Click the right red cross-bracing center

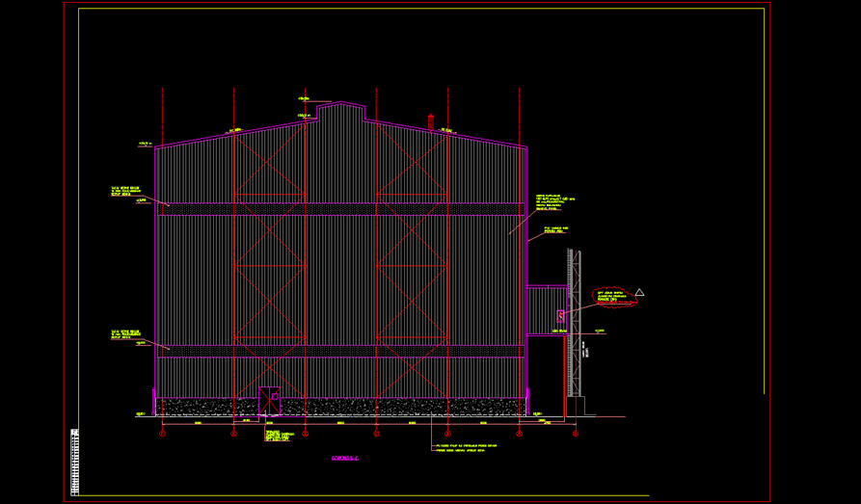(412, 265)
